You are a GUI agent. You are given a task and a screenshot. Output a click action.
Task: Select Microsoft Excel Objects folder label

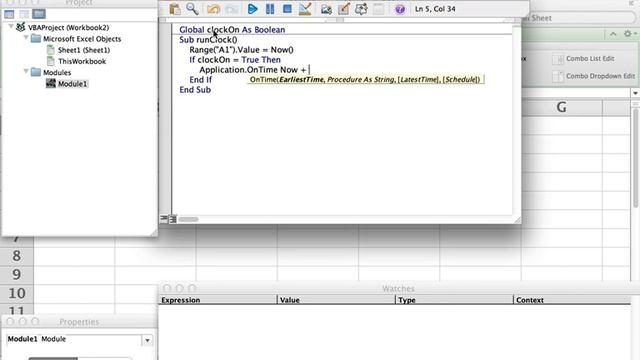click(x=82, y=39)
